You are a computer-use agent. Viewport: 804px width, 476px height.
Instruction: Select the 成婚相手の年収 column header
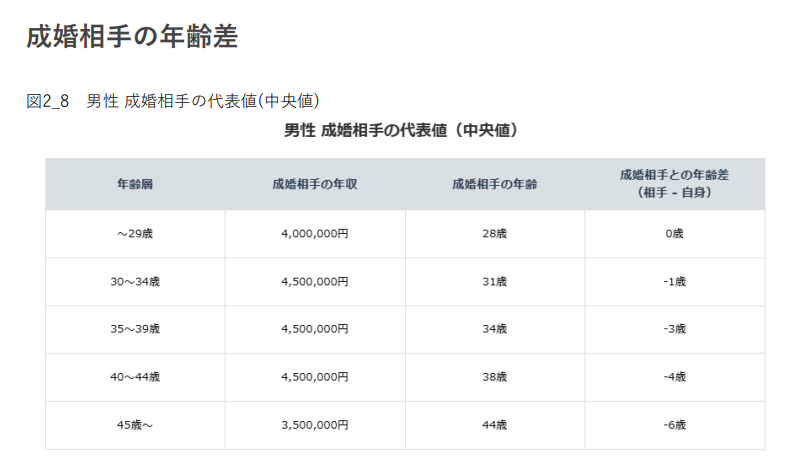click(x=315, y=184)
